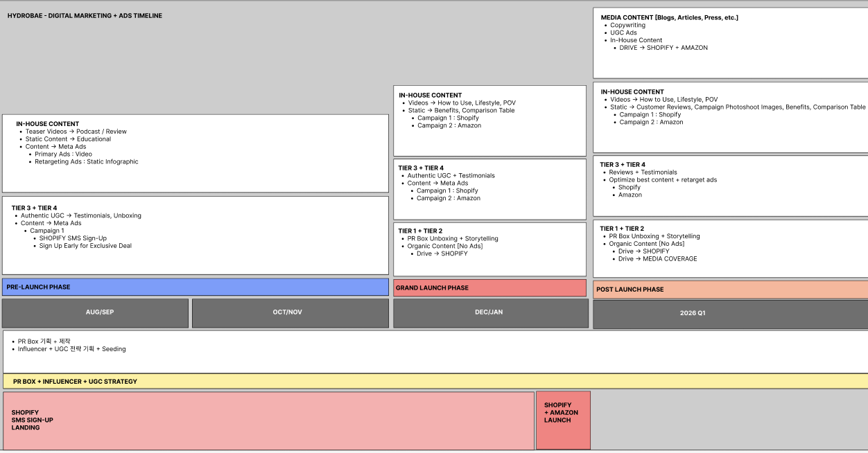Click the DEC/JAN month block
The height and width of the screenshot is (453, 868).
(x=489, y=312)
